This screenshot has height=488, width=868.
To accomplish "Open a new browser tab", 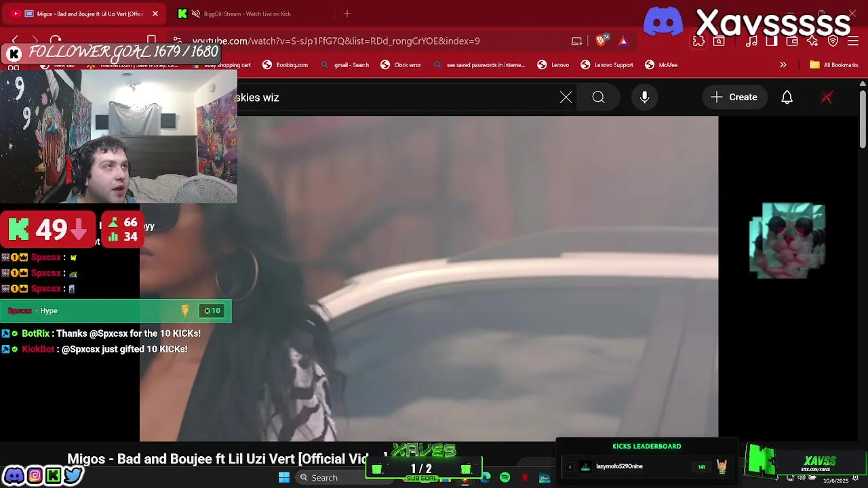I will (347, 14).
